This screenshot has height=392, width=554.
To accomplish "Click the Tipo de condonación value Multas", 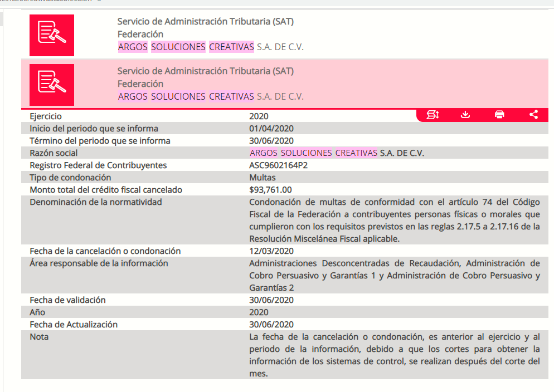I will [x=262, y=178].
